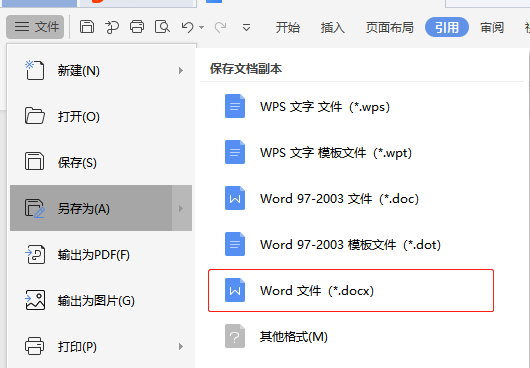Click the *.dot template file icon
This screenshot has width=530, height=368.
235,244
